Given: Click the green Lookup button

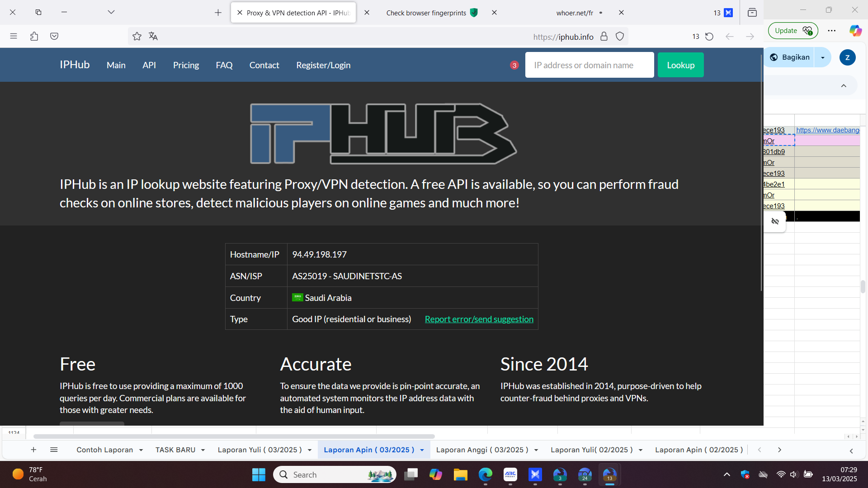Looking at the screenshot, I should (x=680, y=65).
